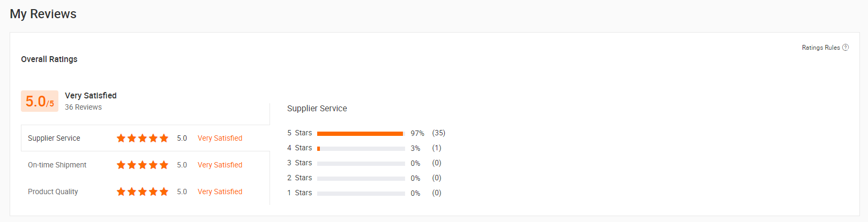Click the Product Quality star icons
The image size is (868, 222).
coord(143,192)
